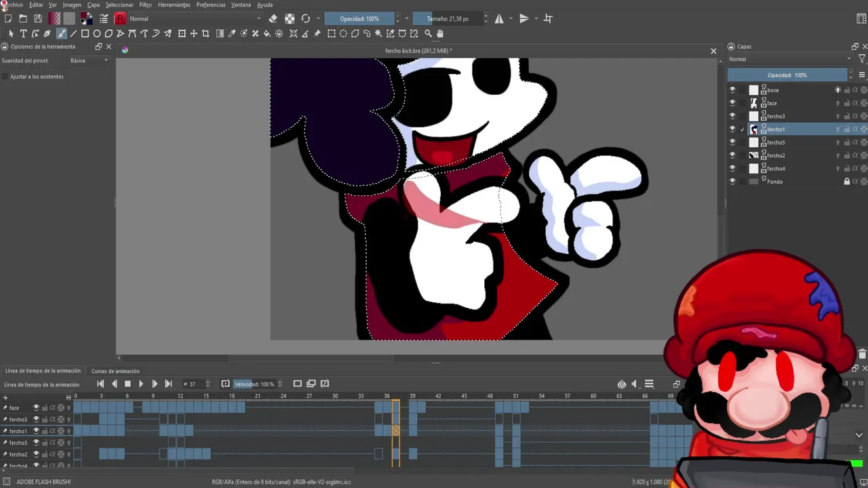
Task: Open file with the folder icon
Action: 22,18
